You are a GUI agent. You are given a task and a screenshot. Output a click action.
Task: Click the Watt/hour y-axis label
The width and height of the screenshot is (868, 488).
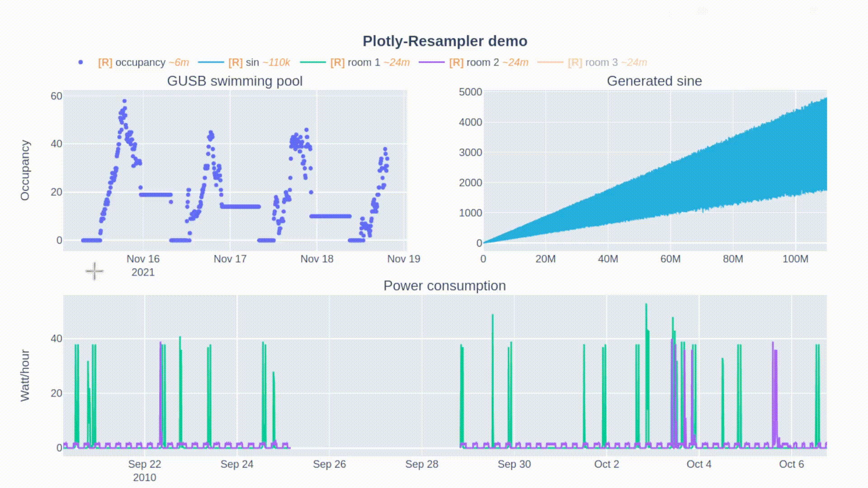pos(25,375)
